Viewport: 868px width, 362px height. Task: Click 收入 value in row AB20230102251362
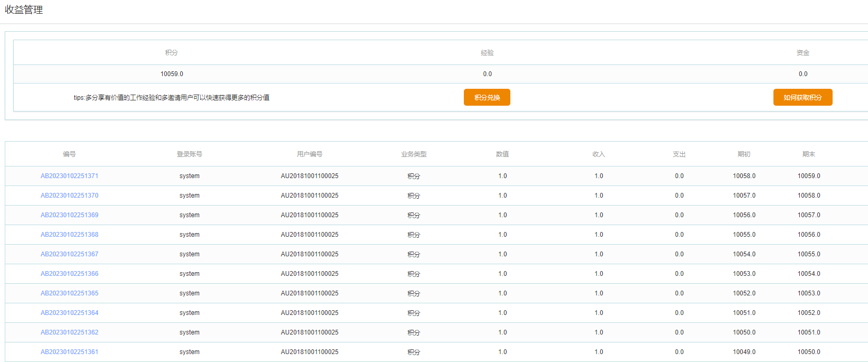(x=599, y=332)
